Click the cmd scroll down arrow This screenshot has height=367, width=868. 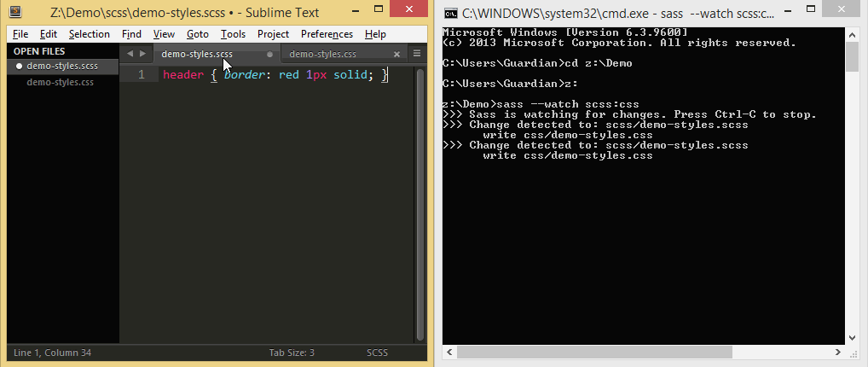[x=853, y=338]
